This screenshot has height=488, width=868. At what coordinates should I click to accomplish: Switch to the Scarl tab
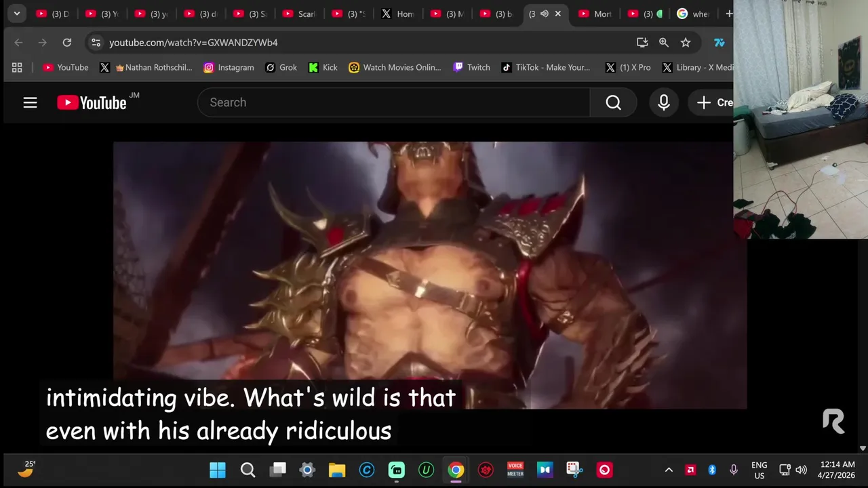298,14
